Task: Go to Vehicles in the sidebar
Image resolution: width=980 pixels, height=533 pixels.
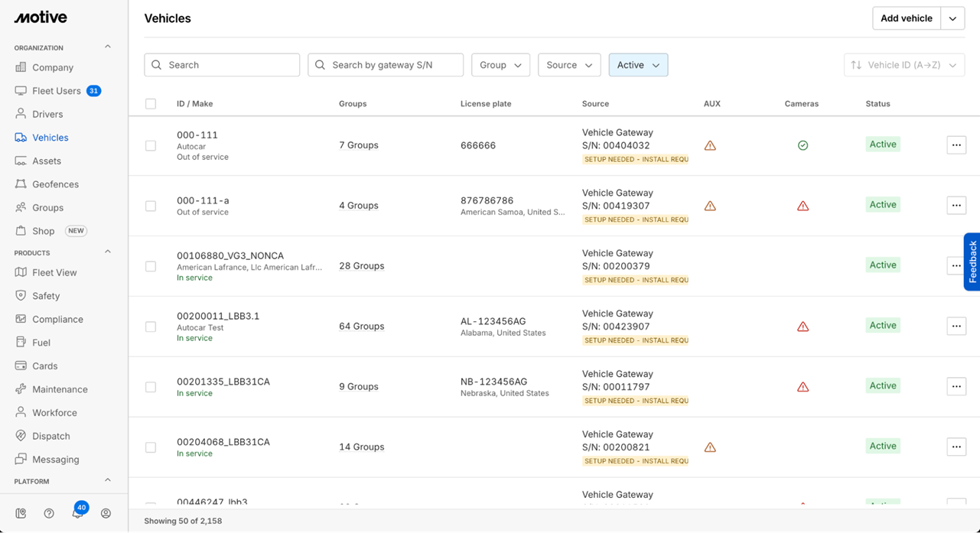Action: 50,138
